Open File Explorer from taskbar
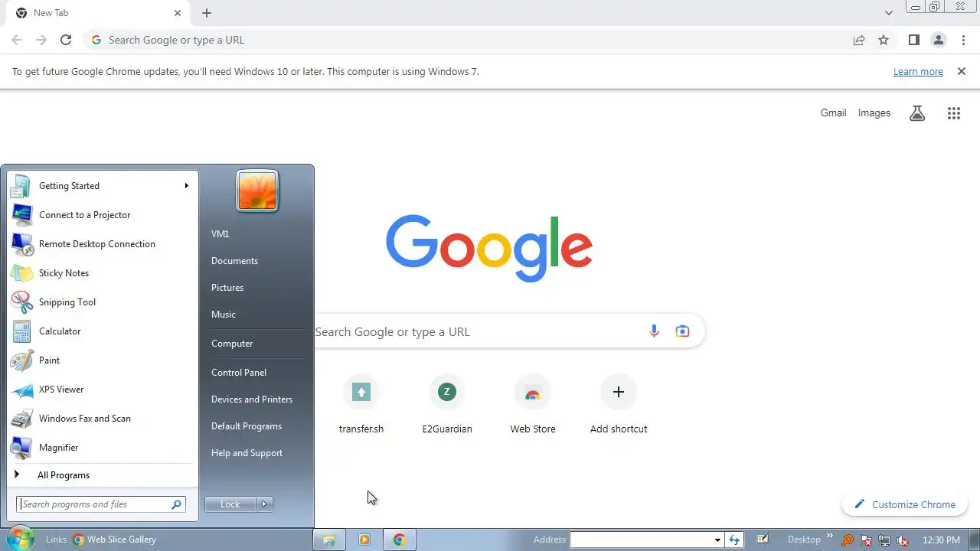The image size is (980, 551). tap(329, 540)
